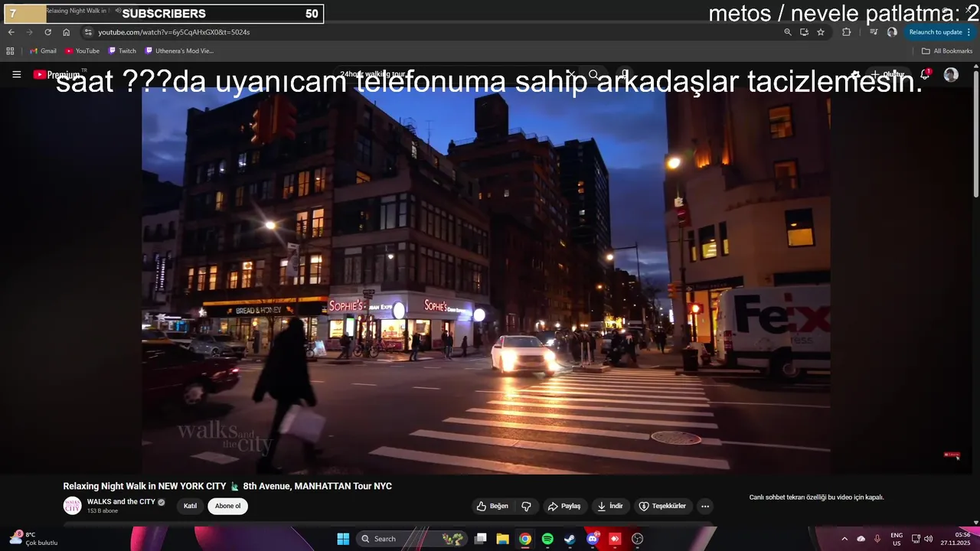Click the YouTube search magnifier button
Viewport: 980px width, 551px height.
(593, 74)
